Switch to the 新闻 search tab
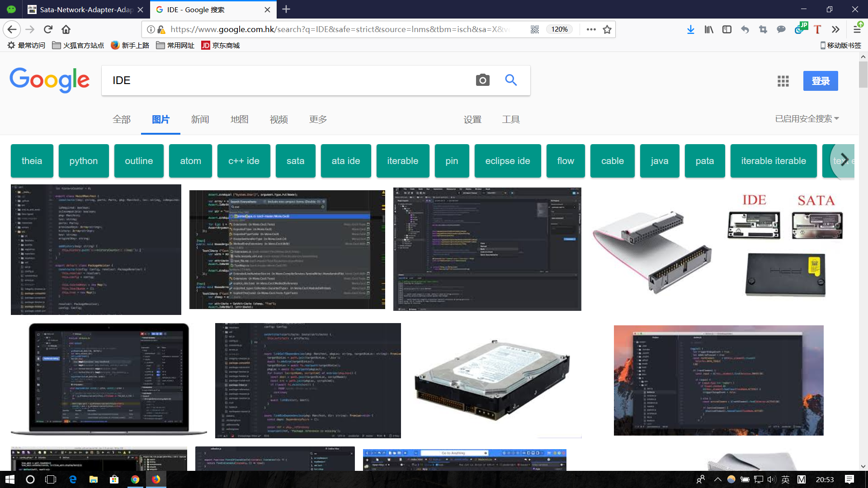The width and height of the screenshot is (868, 488). click(x=200, y=119)
